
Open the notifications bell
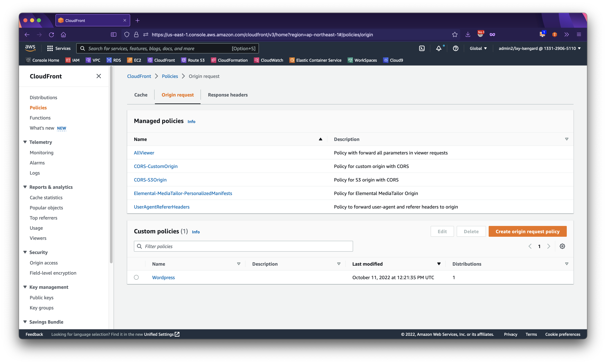[x=439, y=48]
